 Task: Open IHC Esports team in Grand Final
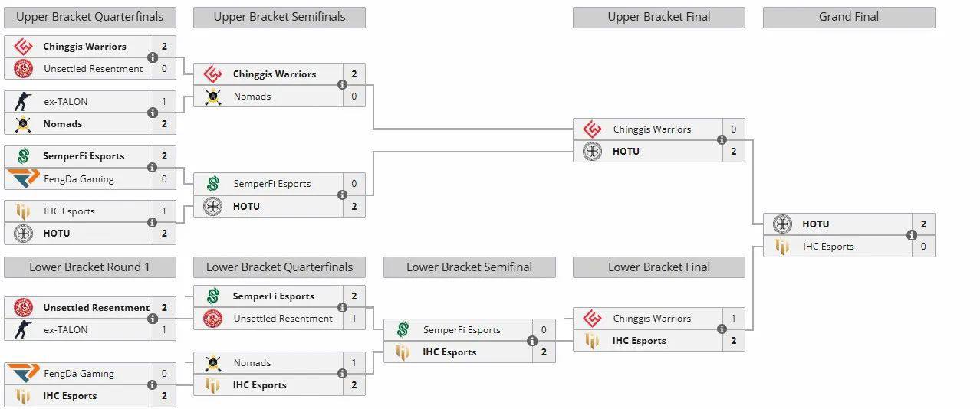tap(828, 247)
